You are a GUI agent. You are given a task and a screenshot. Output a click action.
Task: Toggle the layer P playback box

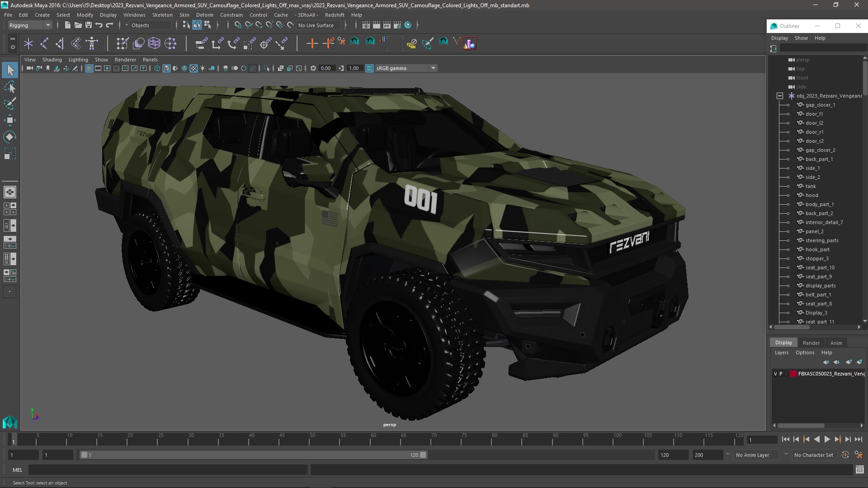tap(781, 374)
